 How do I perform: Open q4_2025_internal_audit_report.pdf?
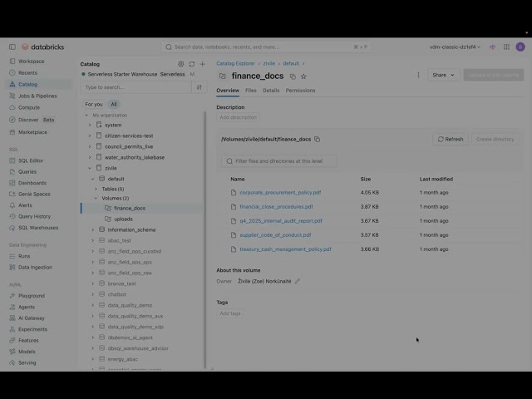coord(281,221)
